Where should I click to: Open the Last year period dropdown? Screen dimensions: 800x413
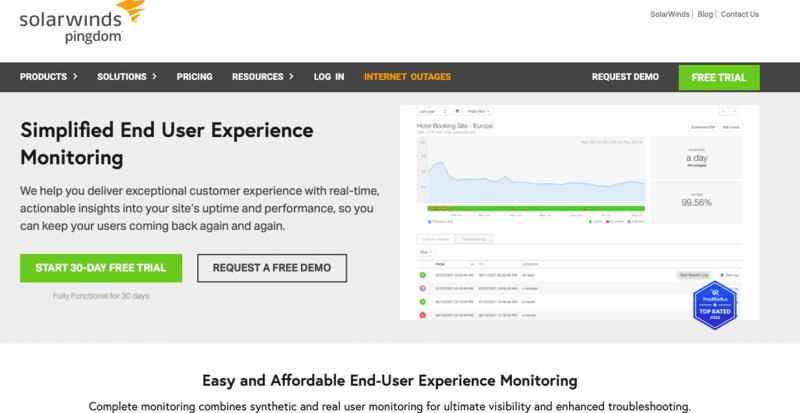(432, 111)
